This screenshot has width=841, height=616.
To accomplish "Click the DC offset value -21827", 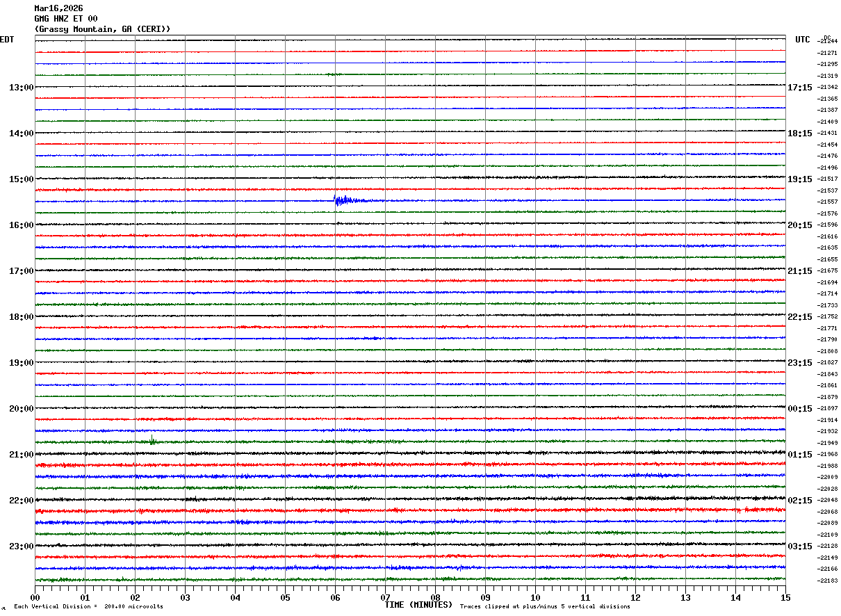I will [828, 363].
